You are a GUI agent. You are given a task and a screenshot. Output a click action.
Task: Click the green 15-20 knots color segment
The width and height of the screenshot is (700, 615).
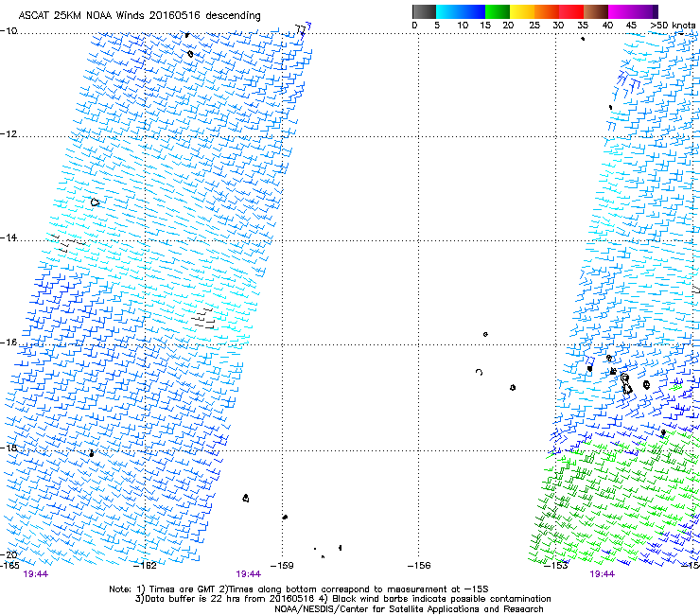click(x=498, y=11)
